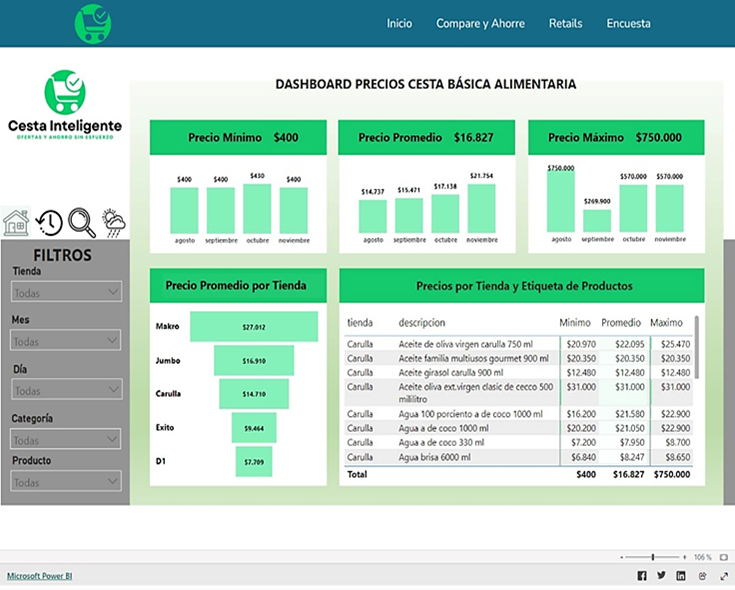The height and width of the screenshot is (590, 735).
Task: Expand the Tienda filter dropdown
Action: coord(66,292)
